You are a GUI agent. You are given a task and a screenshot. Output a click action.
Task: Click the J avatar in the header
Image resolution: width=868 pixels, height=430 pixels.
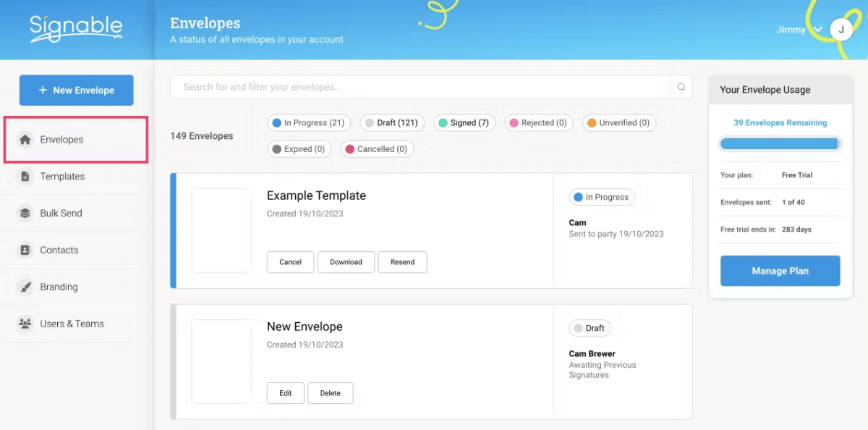(841, 30)
